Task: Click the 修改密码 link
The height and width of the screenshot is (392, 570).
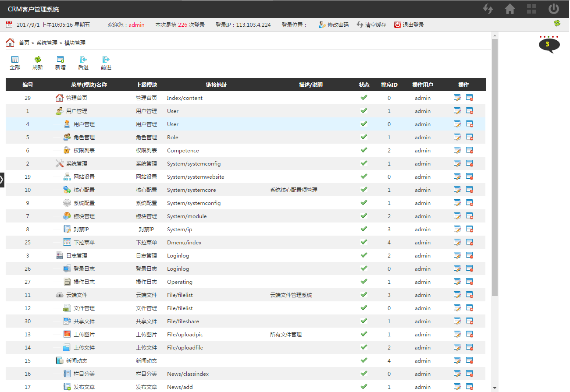Action: click(x=334, y=25)
